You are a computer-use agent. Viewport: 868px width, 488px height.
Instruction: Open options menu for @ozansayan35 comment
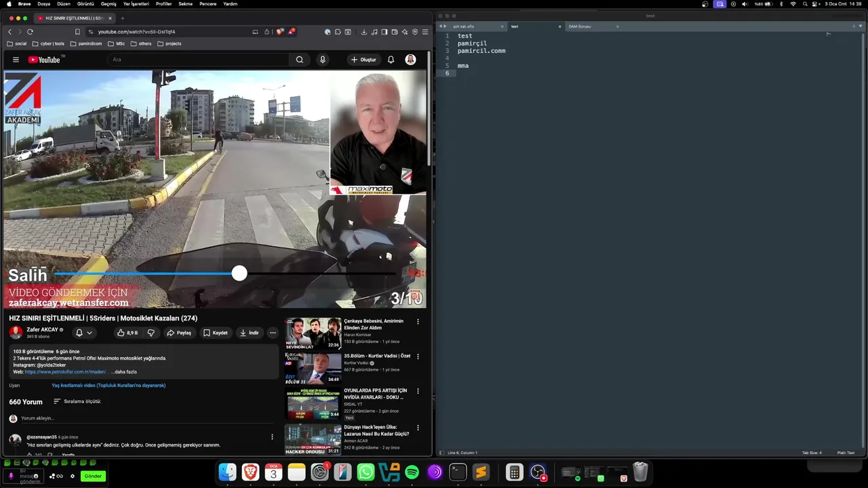(272, 437)
